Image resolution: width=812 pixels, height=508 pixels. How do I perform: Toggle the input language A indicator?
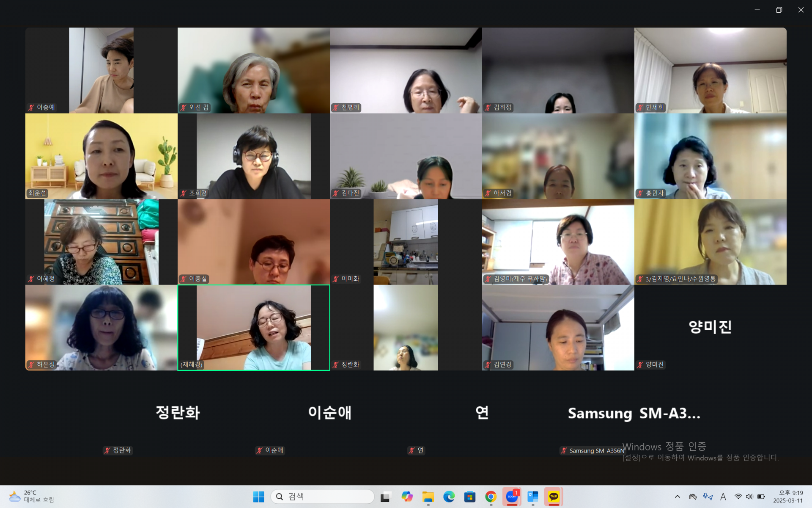pyautogui.click(x=723, y=497)
